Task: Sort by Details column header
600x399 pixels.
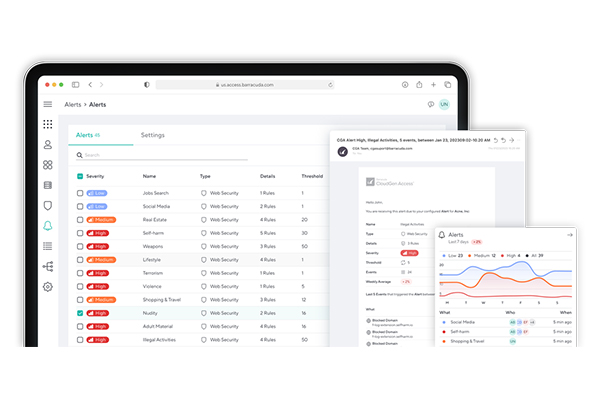Action: (267, 176)
